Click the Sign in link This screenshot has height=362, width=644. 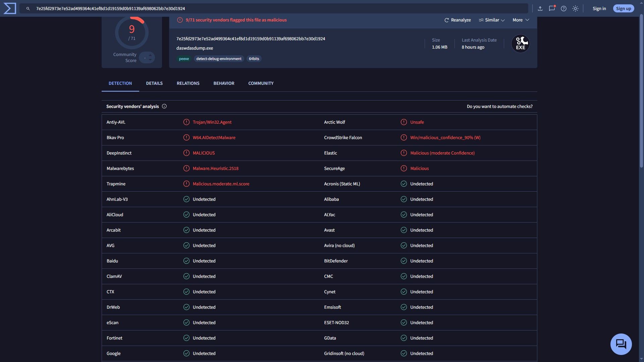599,9
